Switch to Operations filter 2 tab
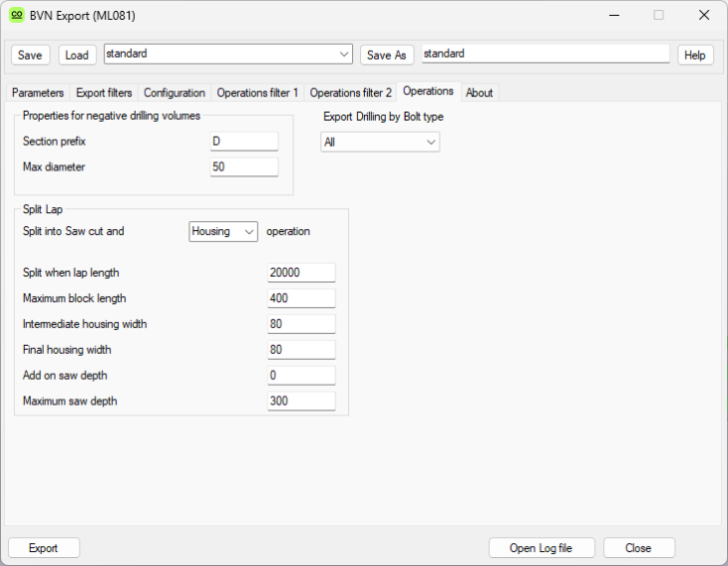The height and width of the screenshot is (566, 728). [x=350, y=93]
